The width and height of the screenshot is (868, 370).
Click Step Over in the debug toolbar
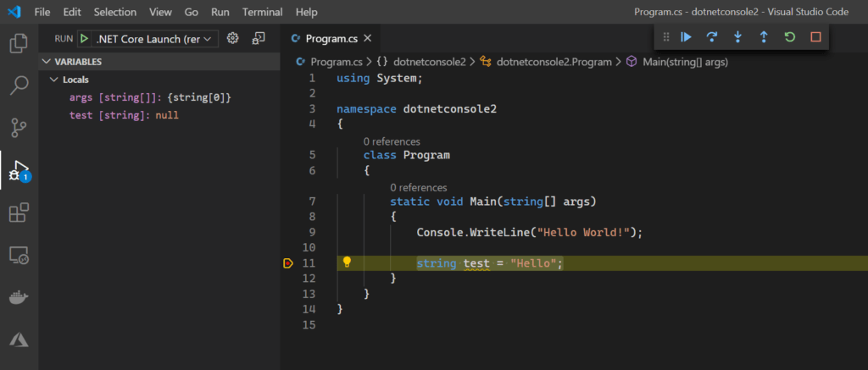click(712, 37)
